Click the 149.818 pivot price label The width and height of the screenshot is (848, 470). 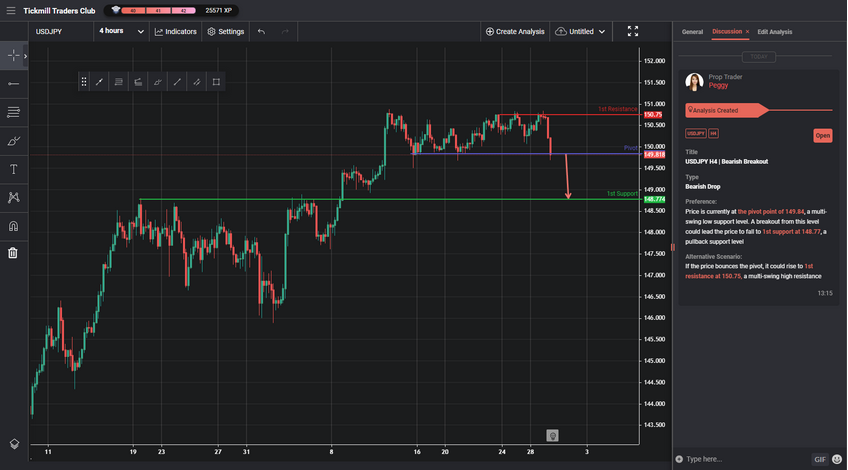click(x=654, y=155)
